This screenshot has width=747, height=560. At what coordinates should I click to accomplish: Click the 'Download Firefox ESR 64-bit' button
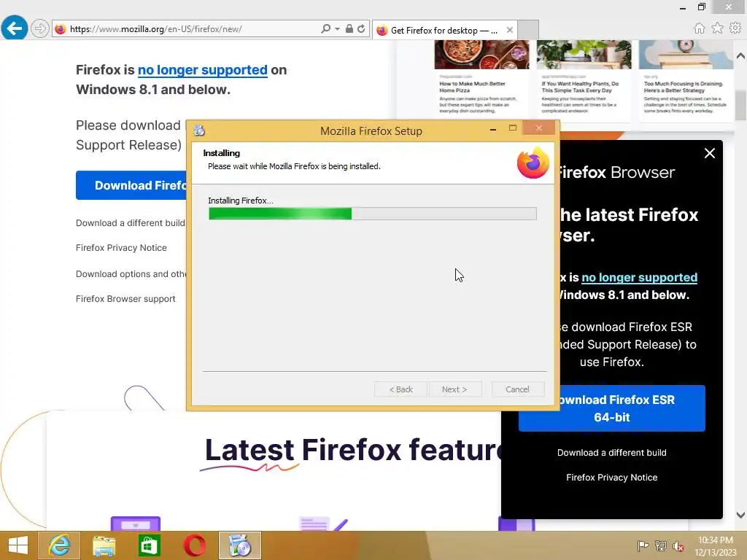coord(612,408)
